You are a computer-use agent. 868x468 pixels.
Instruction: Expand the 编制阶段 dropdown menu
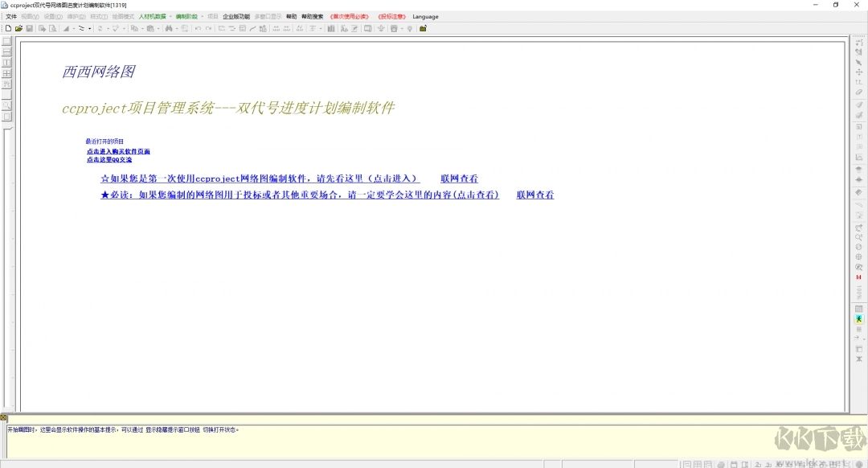(186, 16)
